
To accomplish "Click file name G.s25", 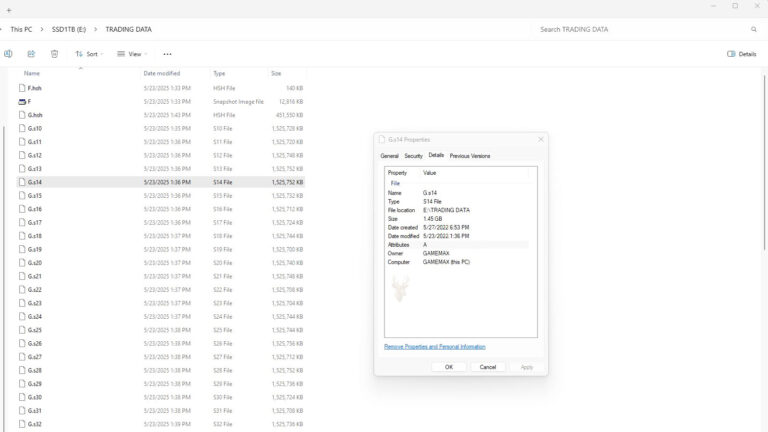I will click(x=35, y=330).
